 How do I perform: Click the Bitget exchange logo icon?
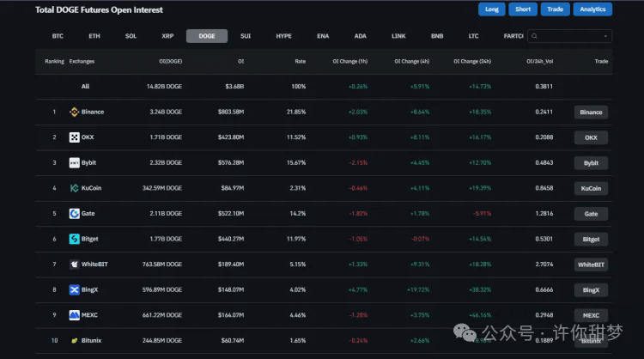74,239
